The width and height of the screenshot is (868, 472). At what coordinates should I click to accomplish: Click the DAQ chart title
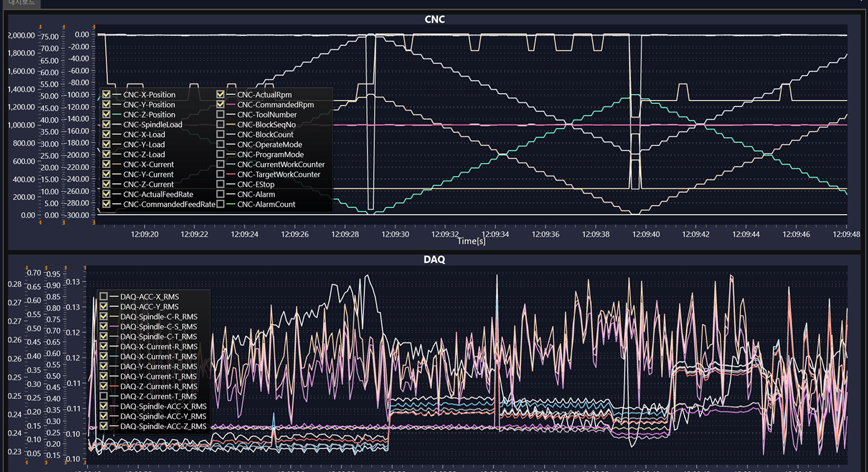pos(434,259)
